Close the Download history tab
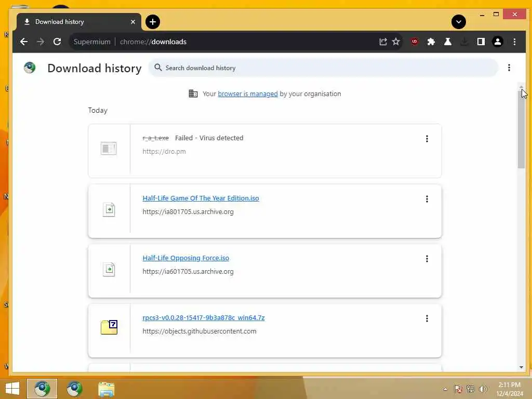Image resolution: width=532 pixels, height=399 pixels. [132, 22]
